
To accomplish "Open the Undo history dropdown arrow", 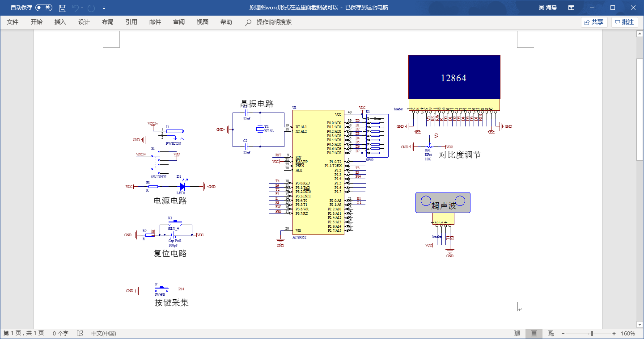I will point(83,8).
